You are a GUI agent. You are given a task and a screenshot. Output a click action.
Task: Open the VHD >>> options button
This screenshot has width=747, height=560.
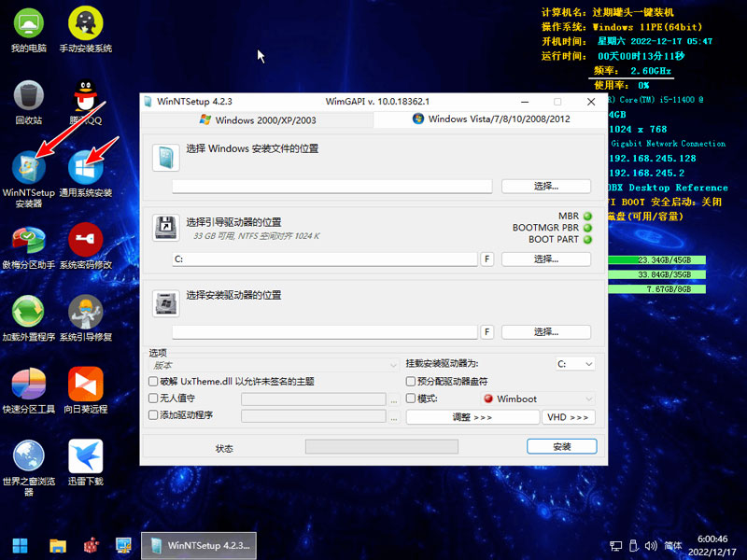(x=569, y=417)
